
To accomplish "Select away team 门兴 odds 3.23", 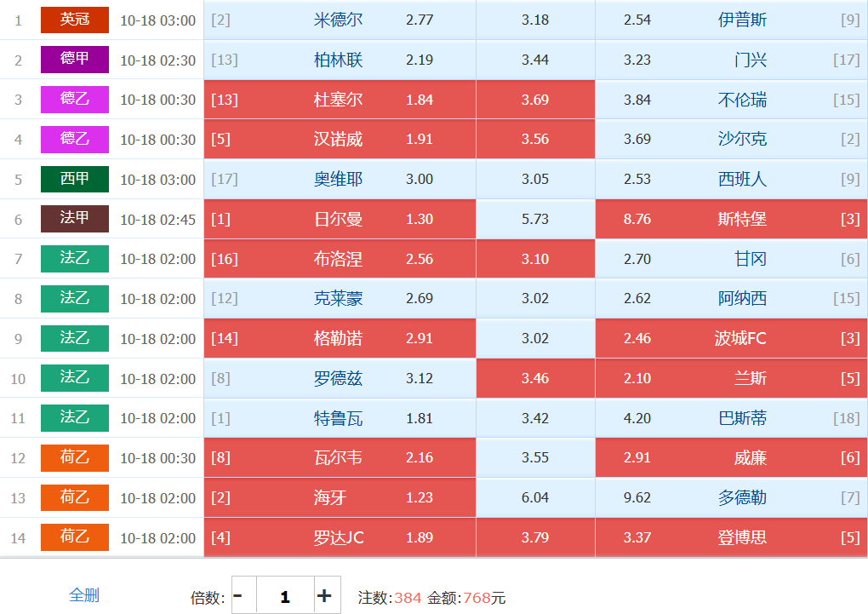I will pyautogui.click(x=731, y=60).
